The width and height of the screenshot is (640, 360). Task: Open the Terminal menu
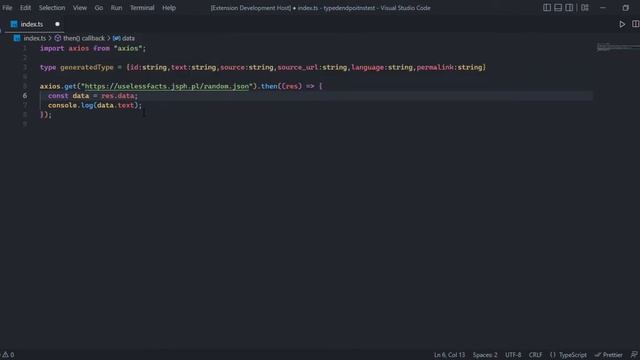[142, 8]
